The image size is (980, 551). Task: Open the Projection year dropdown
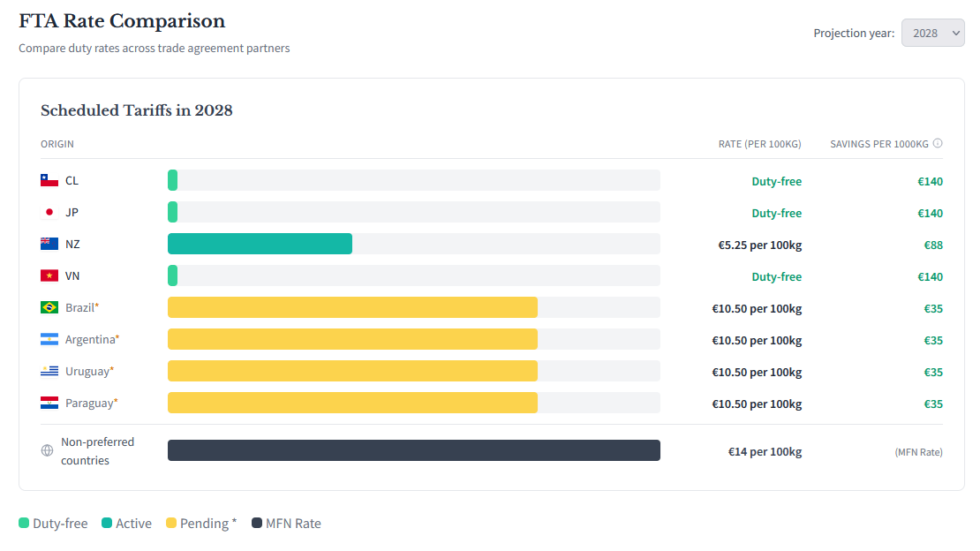[x=932, y=32]
